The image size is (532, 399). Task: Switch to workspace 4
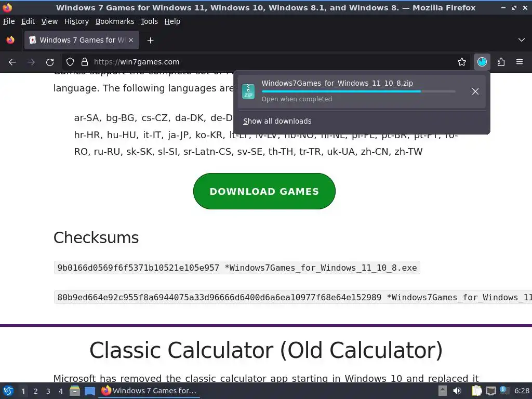pyautogui.click(x=61, y=391)
